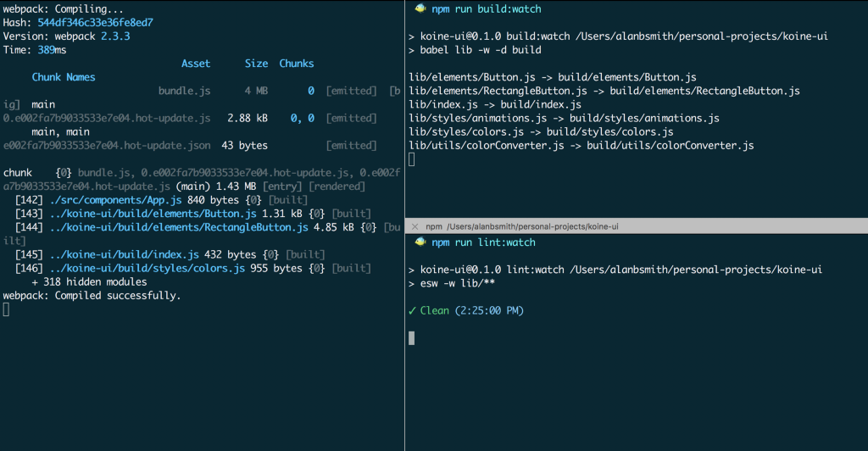Click the 'babel lib -w -d build' command
The image size is (868, 451).
tap(481, 50)
